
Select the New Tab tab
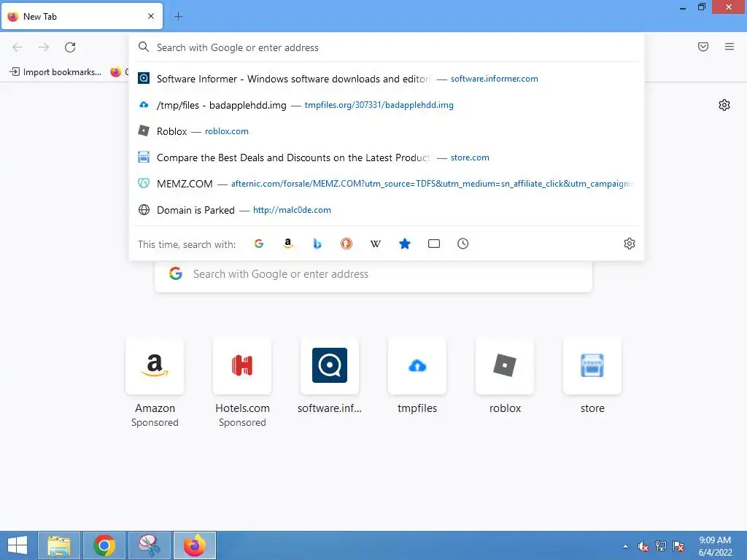point(82,16)
